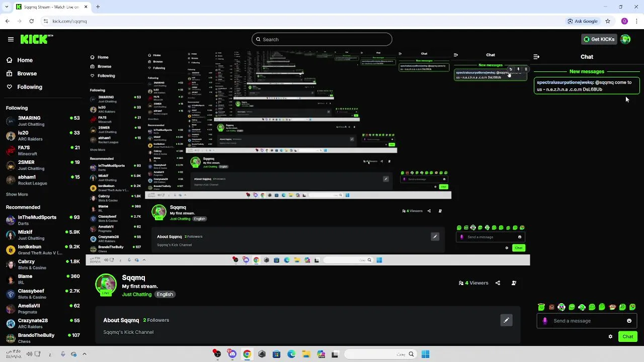The height and width of the screenshot is (362, 644).
Task: Open 2SMER followed channel
Action: coord(43,165)
